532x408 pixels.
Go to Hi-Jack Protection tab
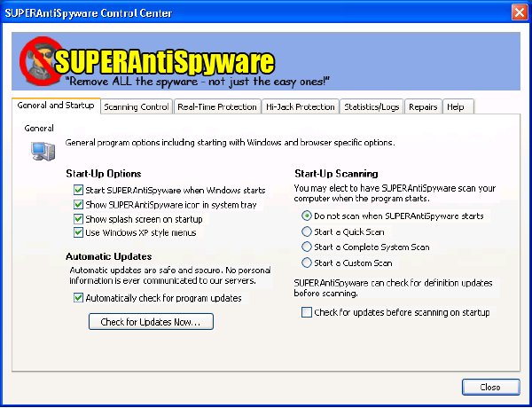[x=301, y=107]
